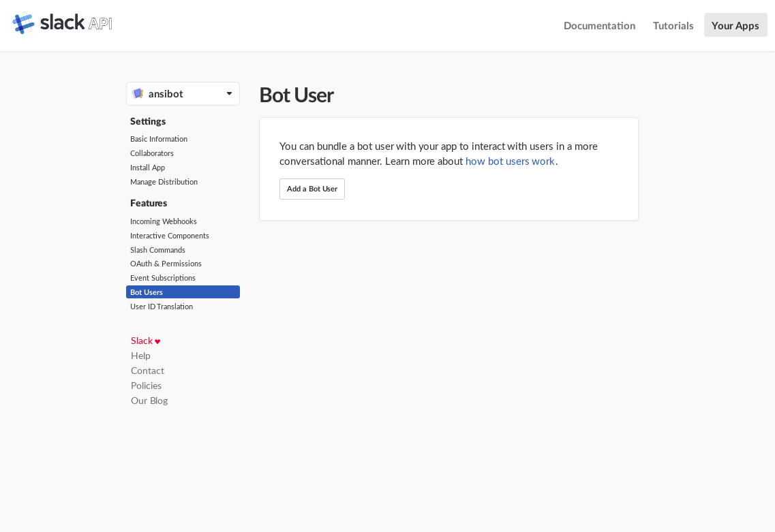Open the Documentation menu item
This screenshot has height=532, width=775.
point(599,25)
